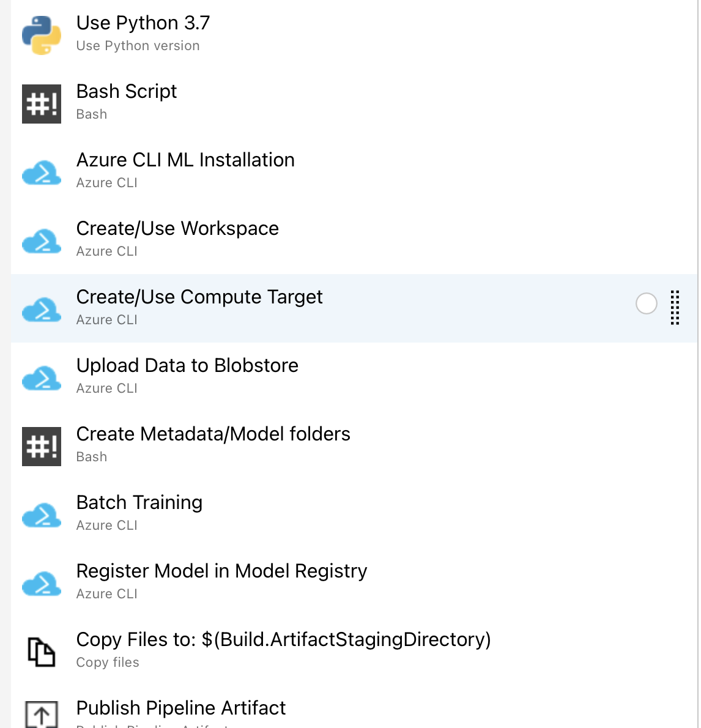Select the Bash Script task icon
Screen dimensions: 701x728
pyautogui.click(x=42, y=103)
